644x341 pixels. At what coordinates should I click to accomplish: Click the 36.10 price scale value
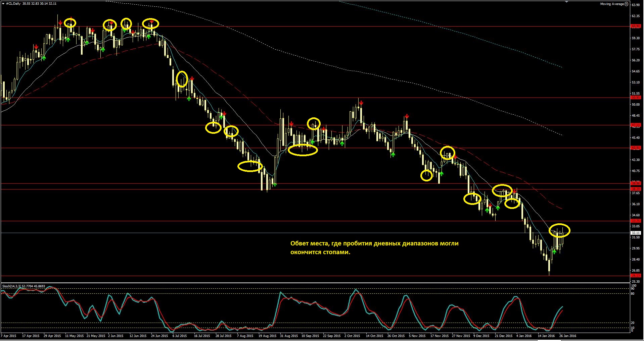coord(636,204)
